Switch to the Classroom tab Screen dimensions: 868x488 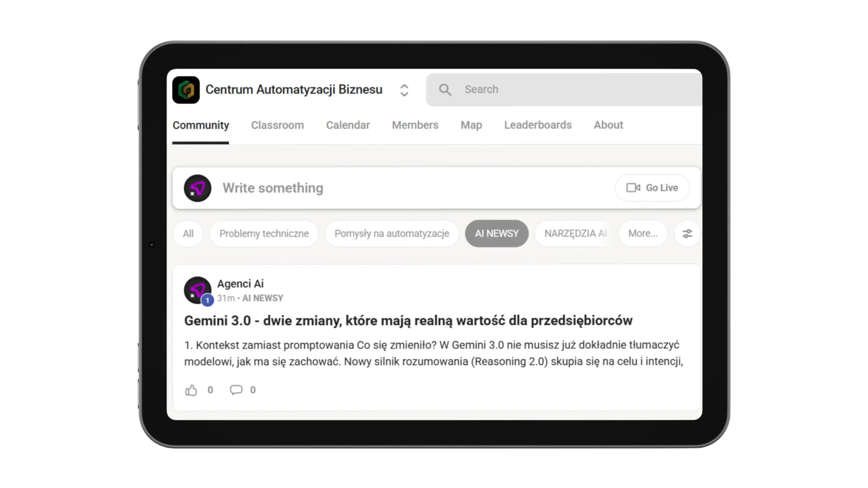[x=277, y=125]
